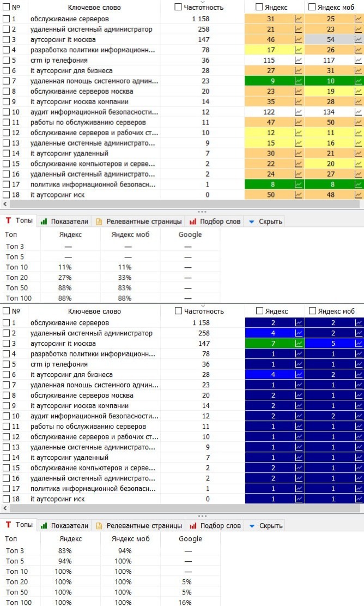Image resolution: width=364 pixels, height=606 pixels.
Task: Tick the Частотность header checkbox in the upper table
Action: pyautogui.click(x=178, y=7)
